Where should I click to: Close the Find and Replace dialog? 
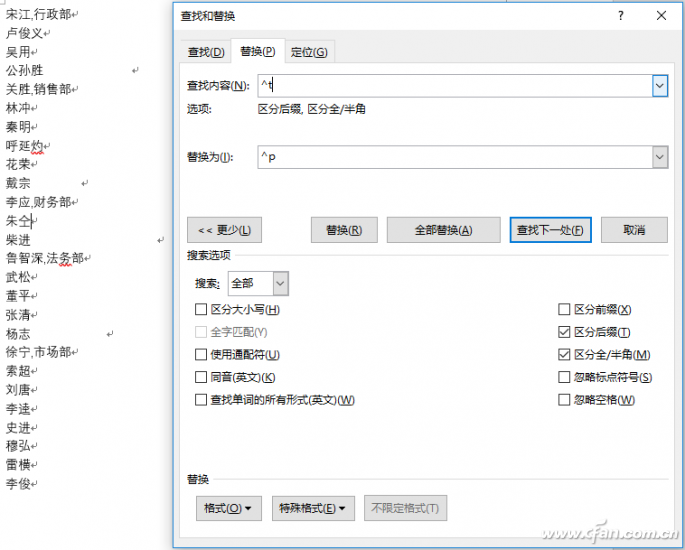pos(661,16)
